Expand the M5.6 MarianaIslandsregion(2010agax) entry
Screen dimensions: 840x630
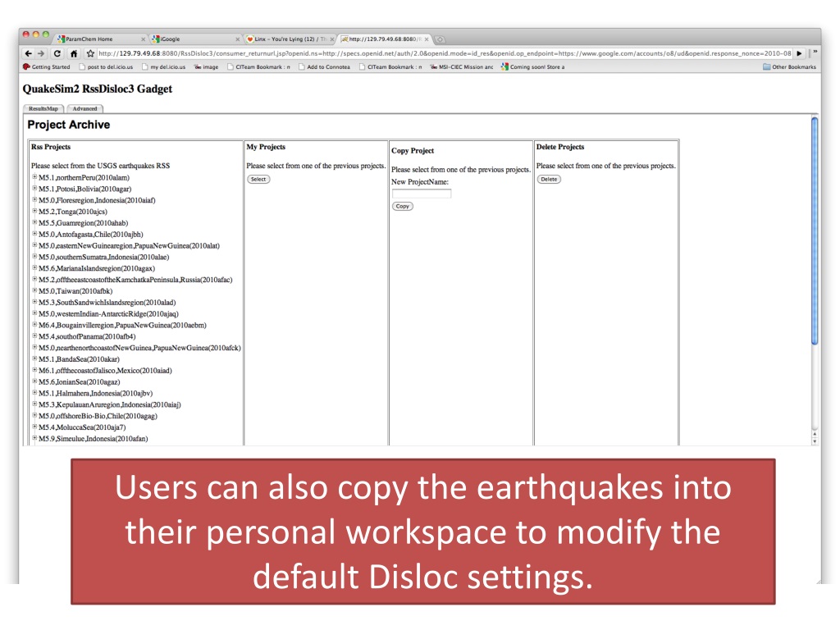[34, 267]
